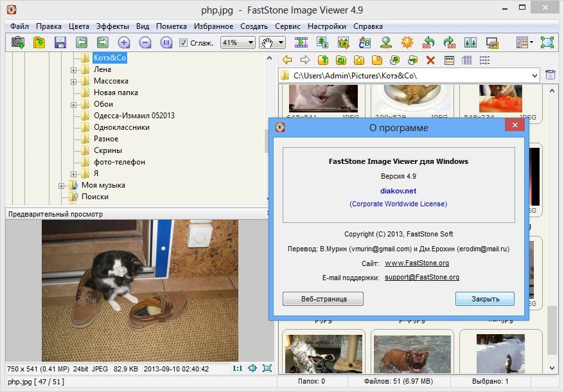Open the Slideshow filmstrip icon
564x392 pixels.
tap(301, 42)
